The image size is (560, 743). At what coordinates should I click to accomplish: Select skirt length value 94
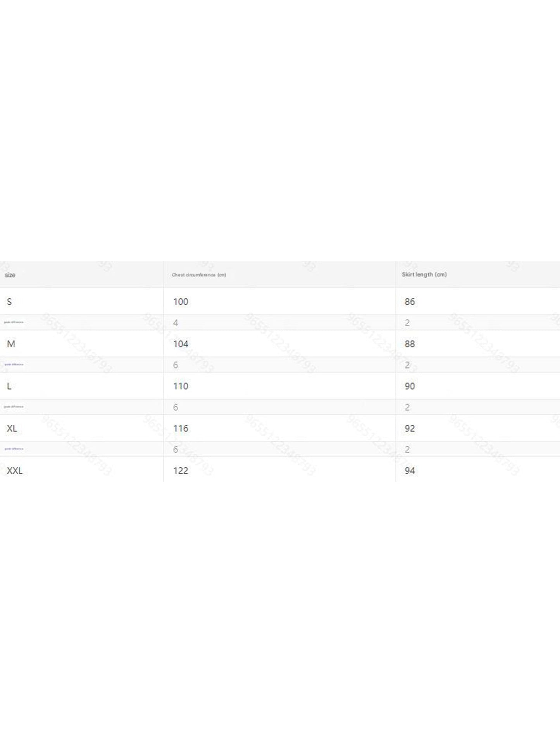[x=410, y=471]
